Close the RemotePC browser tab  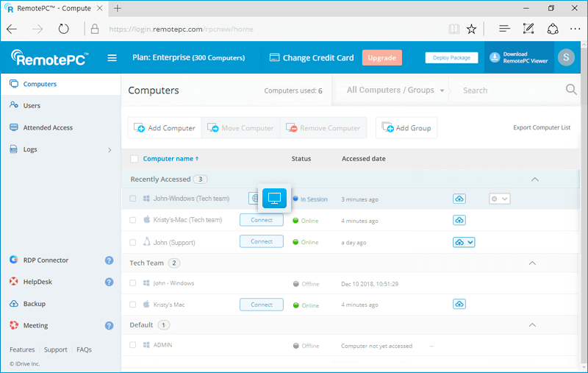tap(100, 8)
